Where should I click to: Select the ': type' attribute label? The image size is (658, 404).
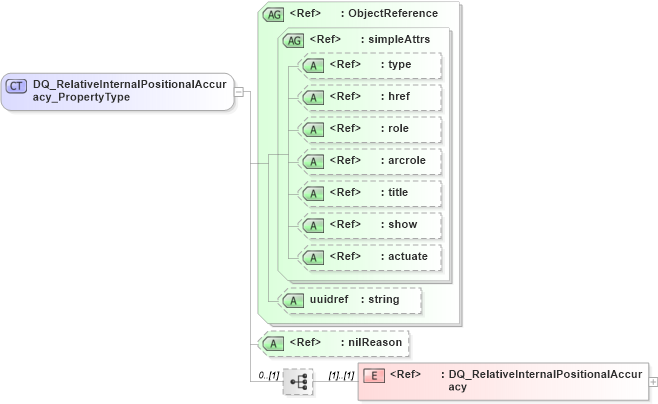(x=396, y=65)
